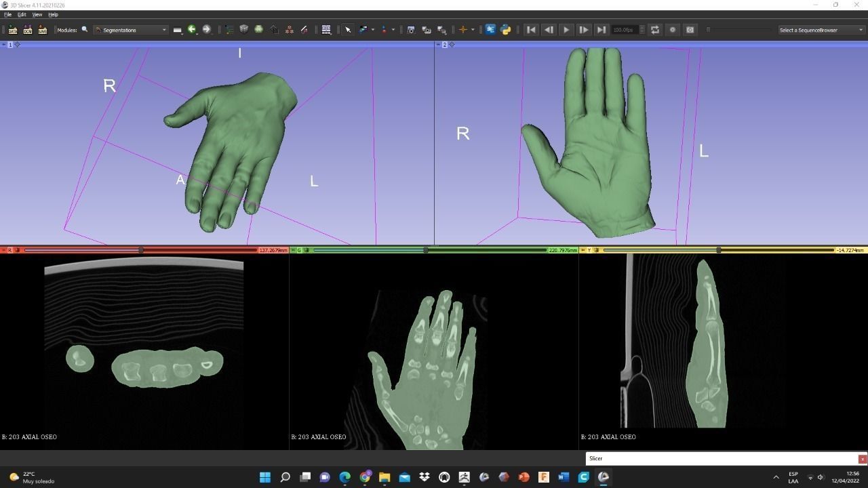Toggle sequence recording button

pyautogui.click(x=673, y=30)
